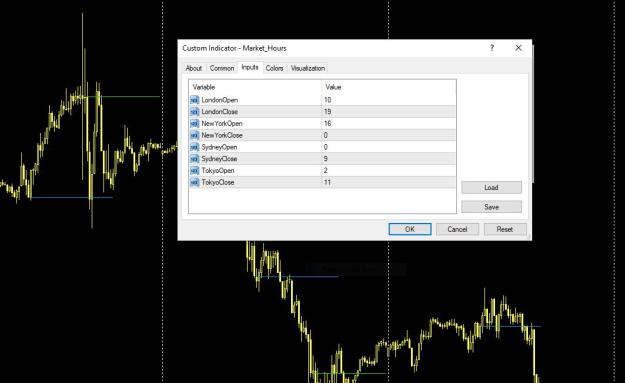625x383 pixels.
Task: Close the Market_Hours dialog
Action: [x=518, y=48]
